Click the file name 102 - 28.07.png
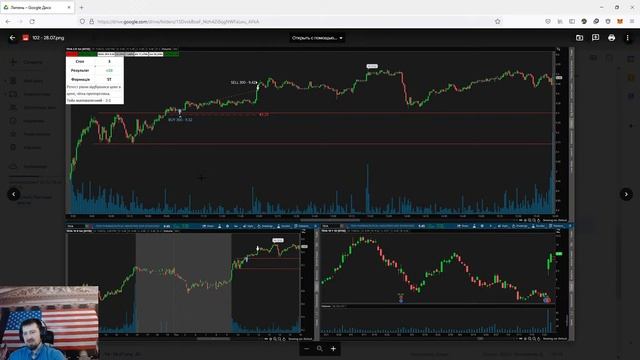The image size is (640, 360). pos(48,38)
